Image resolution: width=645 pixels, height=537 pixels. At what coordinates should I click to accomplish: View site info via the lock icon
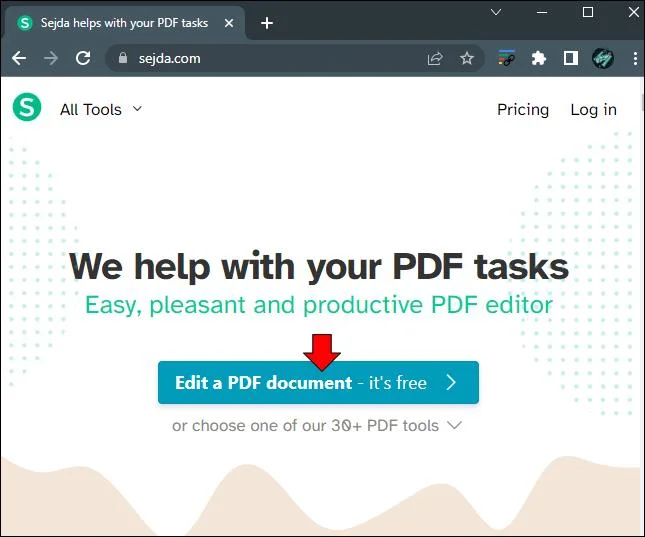[123, 58]
